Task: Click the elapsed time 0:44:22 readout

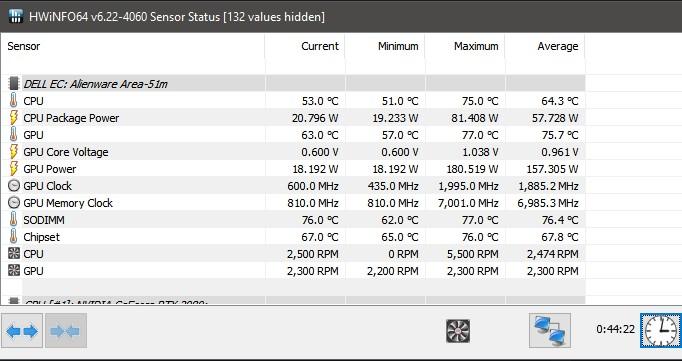Action: [615, 329]
